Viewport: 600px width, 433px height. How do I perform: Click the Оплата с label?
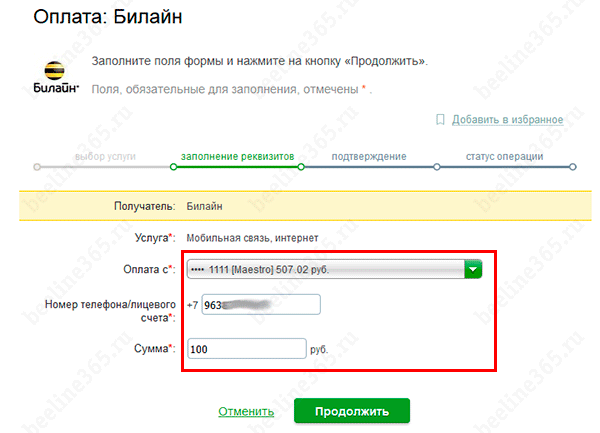[x=149, y=269]
